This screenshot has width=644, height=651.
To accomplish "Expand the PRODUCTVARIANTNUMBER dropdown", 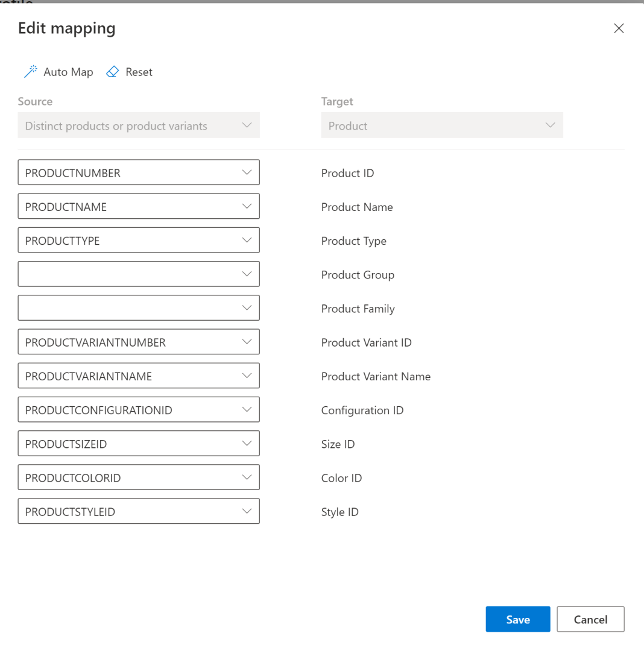I will click(x=138, y=342).
